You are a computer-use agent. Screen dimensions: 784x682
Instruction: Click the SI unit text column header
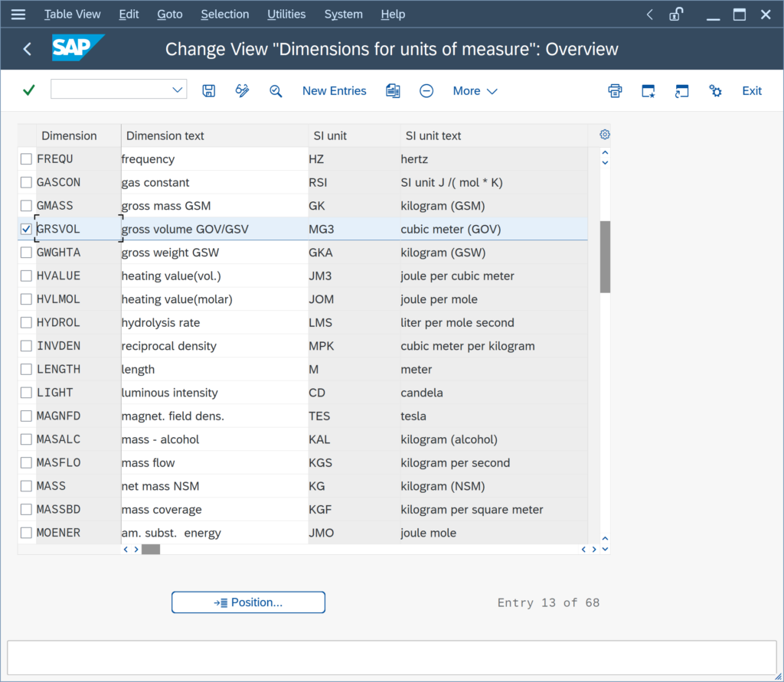click(x=494, y=135)
